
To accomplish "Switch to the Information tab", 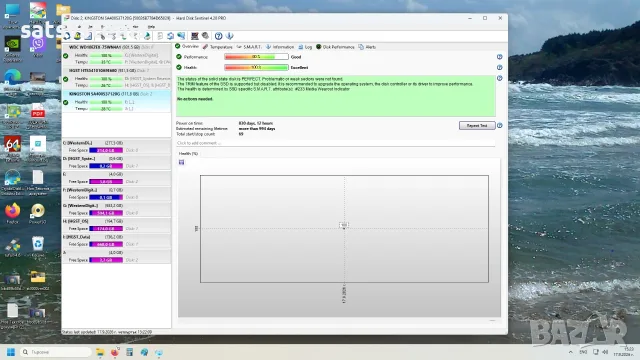I will pos(280,47).
